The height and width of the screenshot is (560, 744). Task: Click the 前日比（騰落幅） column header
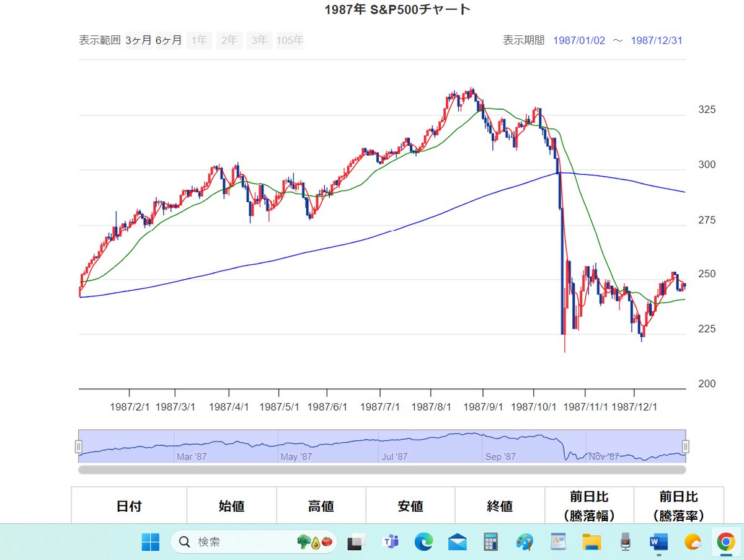pyautogui.click(x=589, y=506)
